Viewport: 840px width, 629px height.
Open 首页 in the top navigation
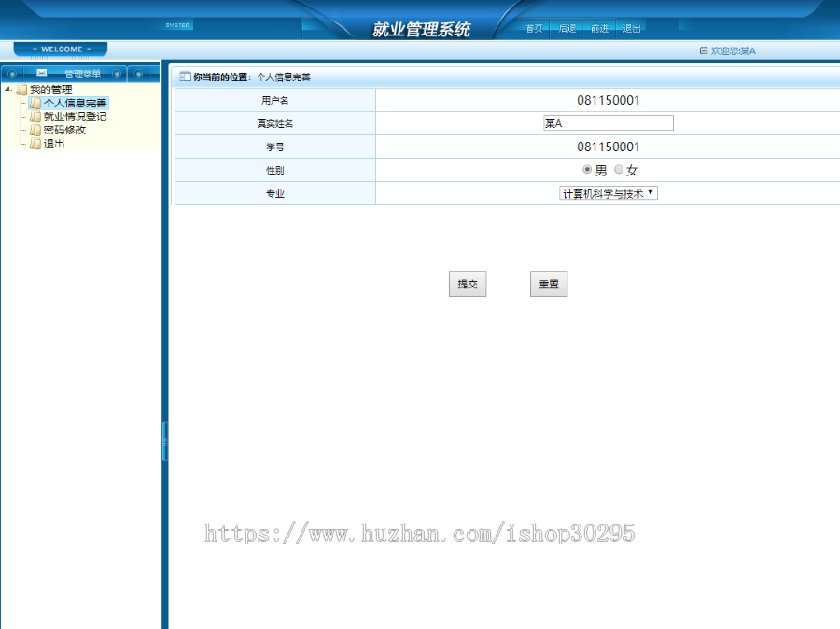point(534,28)
